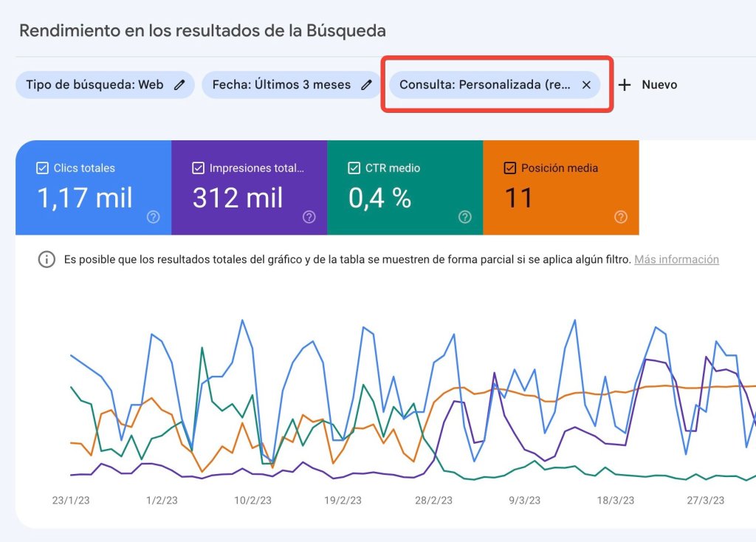
Task: Open help icon on CTR medio card
Action: [x=465, y=217]
